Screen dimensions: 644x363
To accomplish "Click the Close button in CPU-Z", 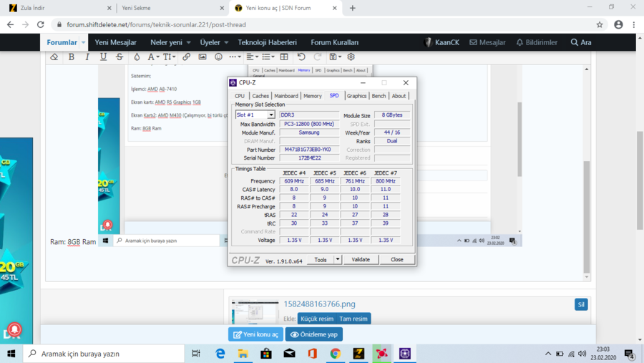I will (x=396, y=260).
